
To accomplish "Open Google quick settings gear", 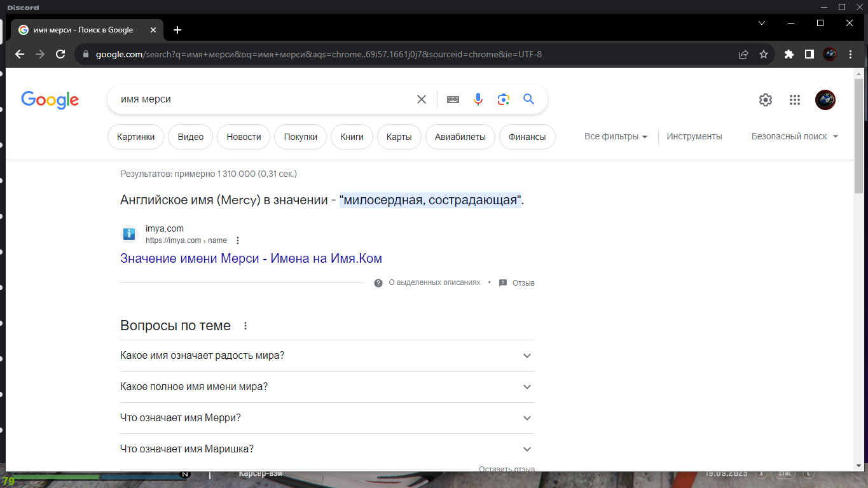I will [766, 100].
